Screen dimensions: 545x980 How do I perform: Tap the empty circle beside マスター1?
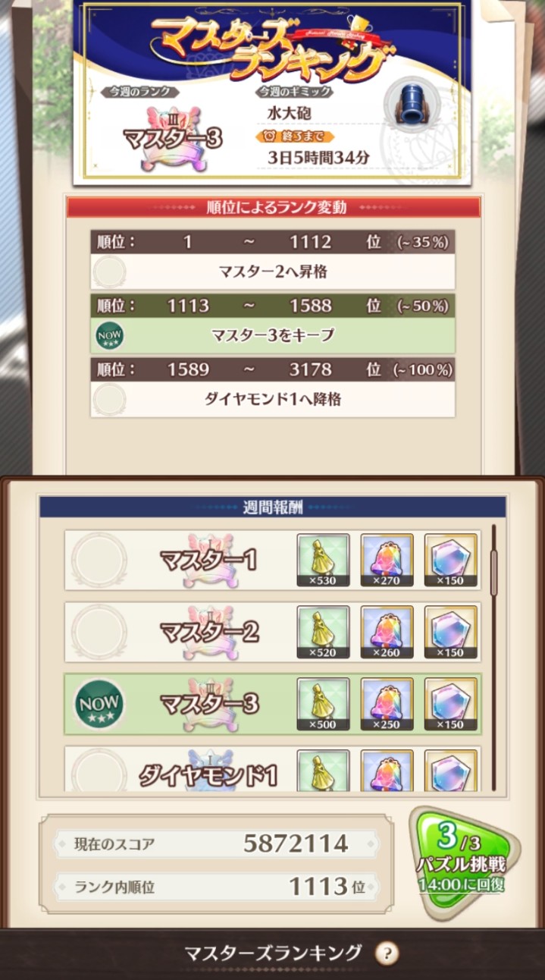point(99,561)
